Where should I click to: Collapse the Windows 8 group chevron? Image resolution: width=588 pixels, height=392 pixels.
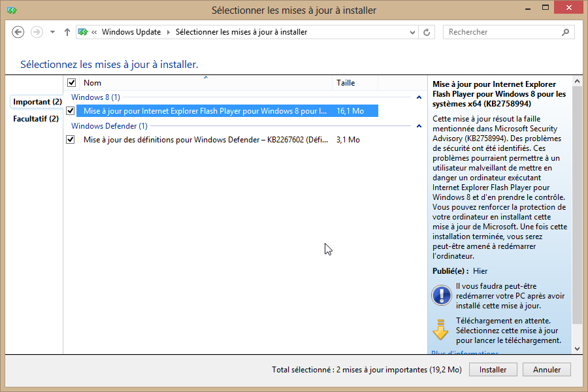tap(419, 97)
